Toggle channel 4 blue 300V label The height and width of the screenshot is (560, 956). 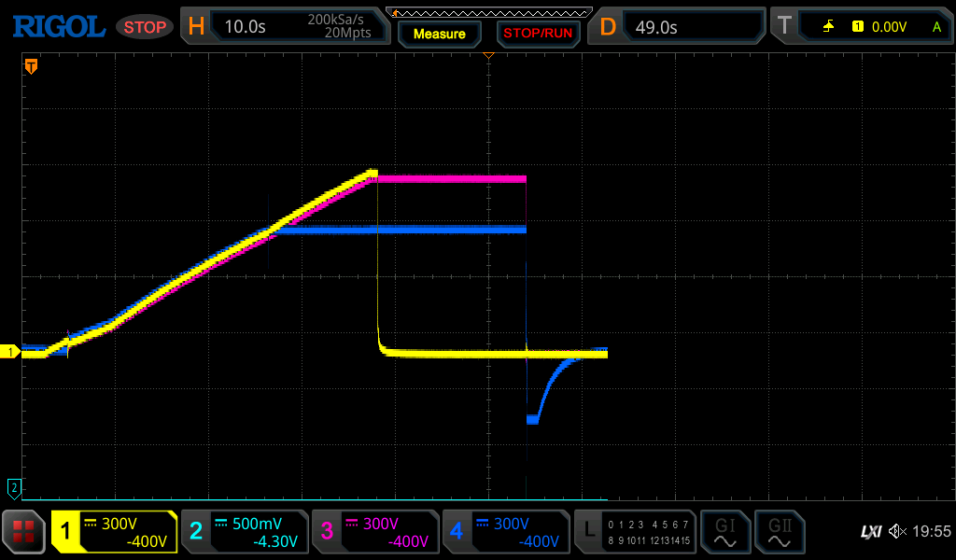505,532
